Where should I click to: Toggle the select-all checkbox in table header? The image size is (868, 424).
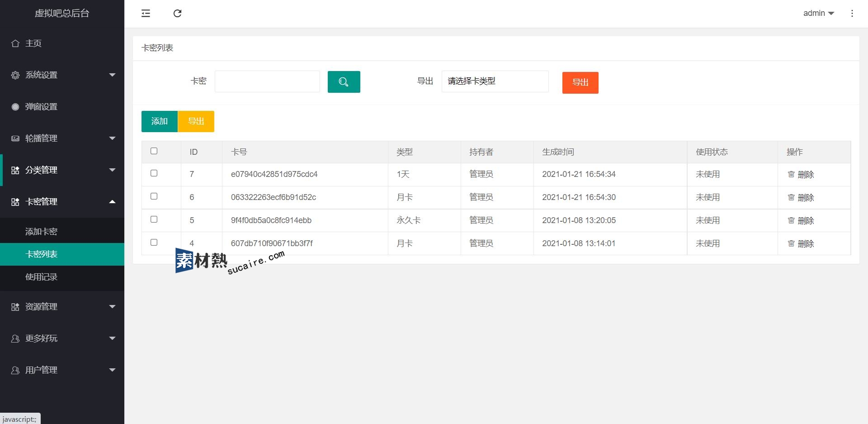(x=154, y=151)
